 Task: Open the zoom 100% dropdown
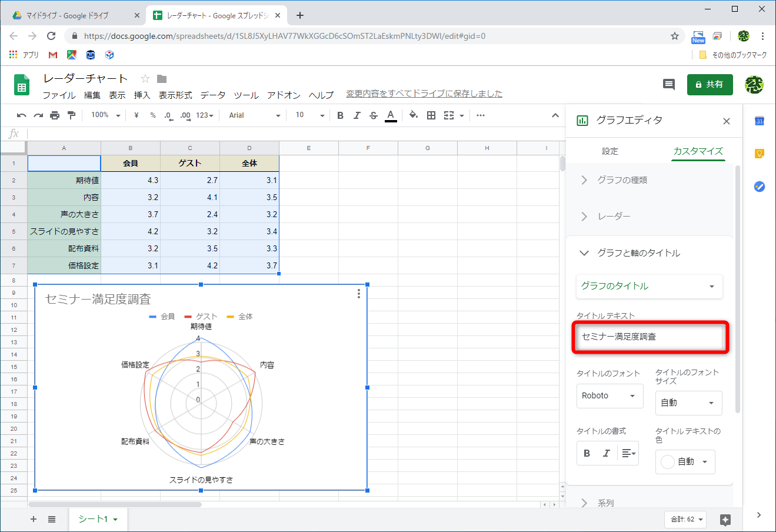(x=106, y=115)
